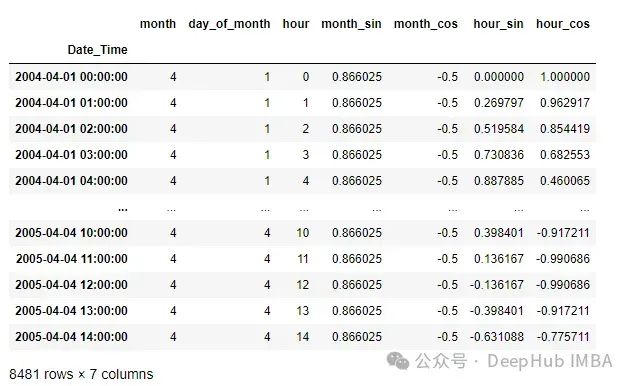Screen dimensions: 632x386
Task: Click hour_cos value -0.990686 in 11:00 row
Action: pos(563,259)
